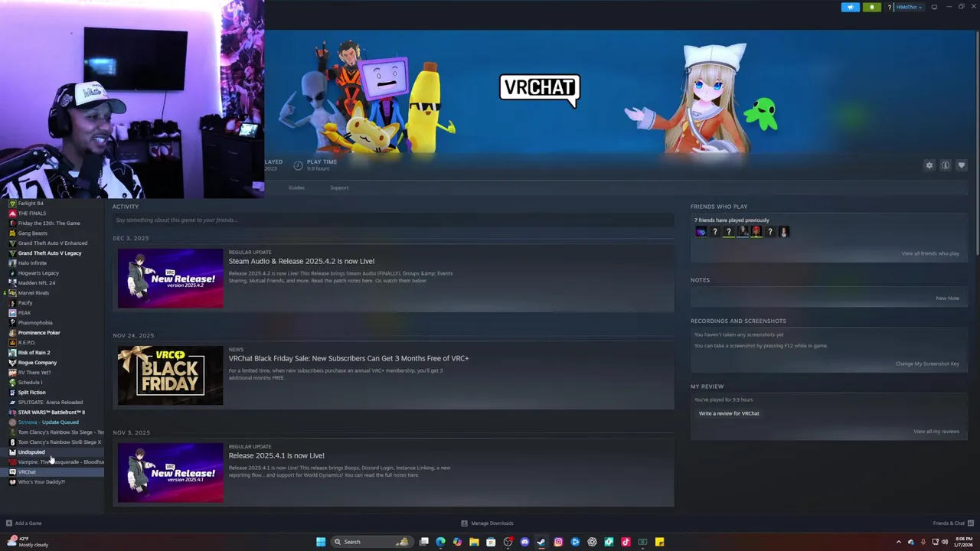The height and width of the screenshot is (551, 980).
Task: Open Friends & Chat
Action: coord(952,523)
